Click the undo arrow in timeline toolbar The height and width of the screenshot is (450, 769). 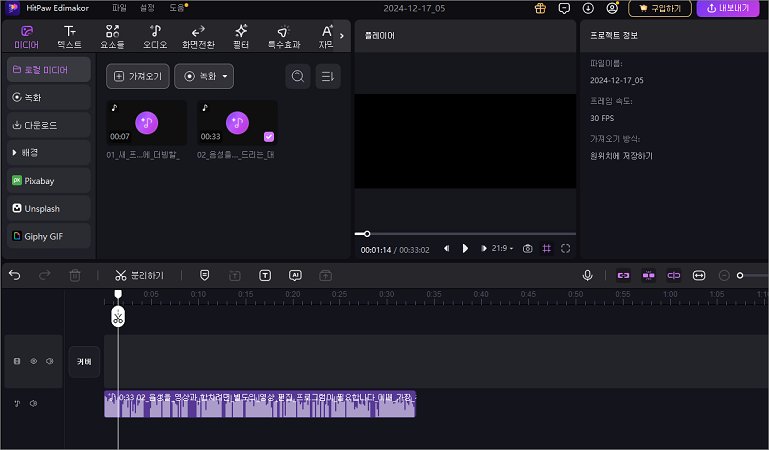pyautogui.click(x=14, y=275)
